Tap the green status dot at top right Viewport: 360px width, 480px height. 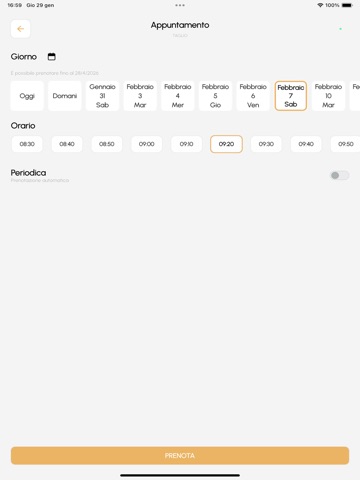tap(340, 29)
